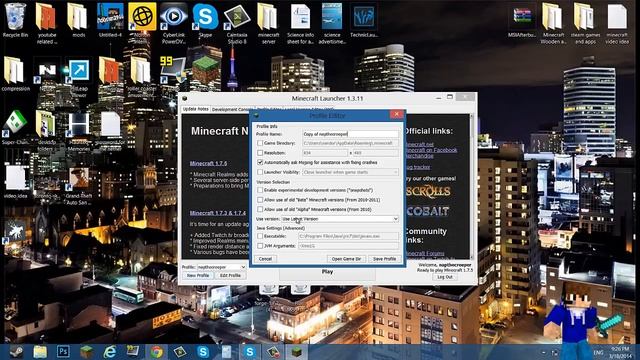Click the launcher news vertical scrollbar

pos(472,186)
